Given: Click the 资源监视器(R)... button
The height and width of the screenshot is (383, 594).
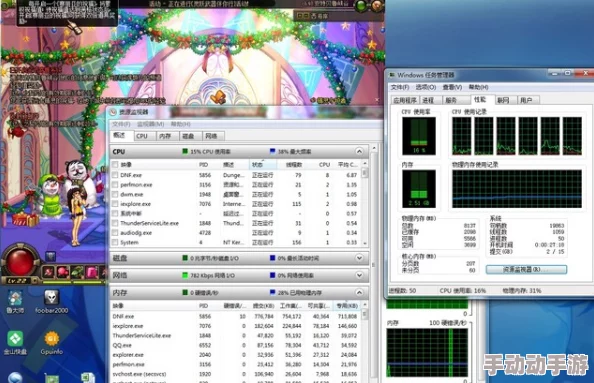Looking at the screenshot, I should point(526,269).
